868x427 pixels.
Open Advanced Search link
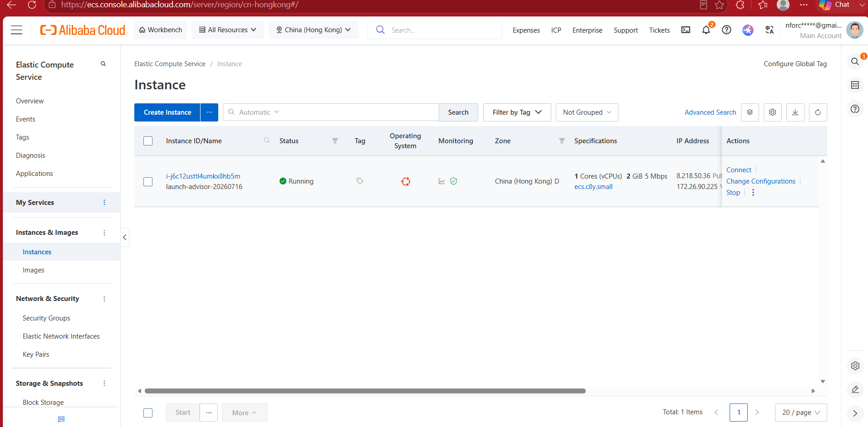(711, 112)
